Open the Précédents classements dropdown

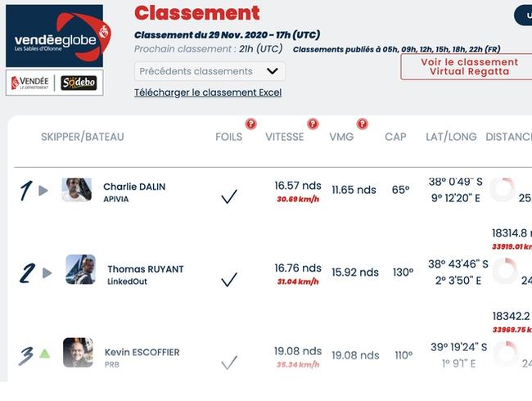coord(210,71)
